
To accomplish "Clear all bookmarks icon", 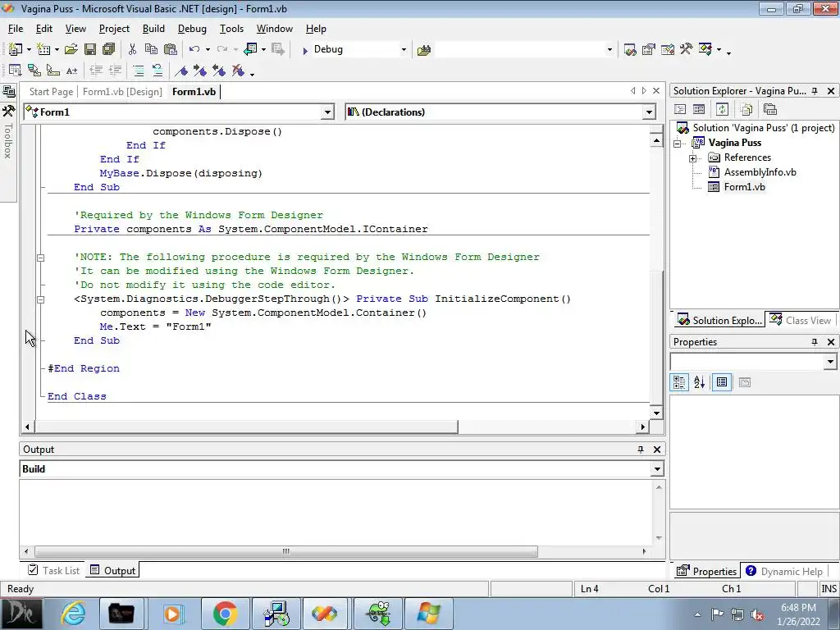I will click(238, 71).
